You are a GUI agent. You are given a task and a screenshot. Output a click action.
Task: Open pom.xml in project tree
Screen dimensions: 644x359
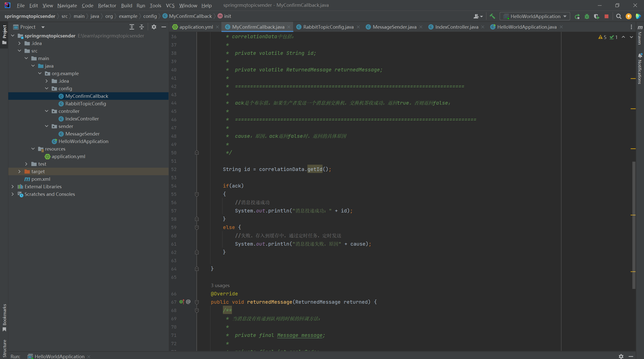click(41, 179)
